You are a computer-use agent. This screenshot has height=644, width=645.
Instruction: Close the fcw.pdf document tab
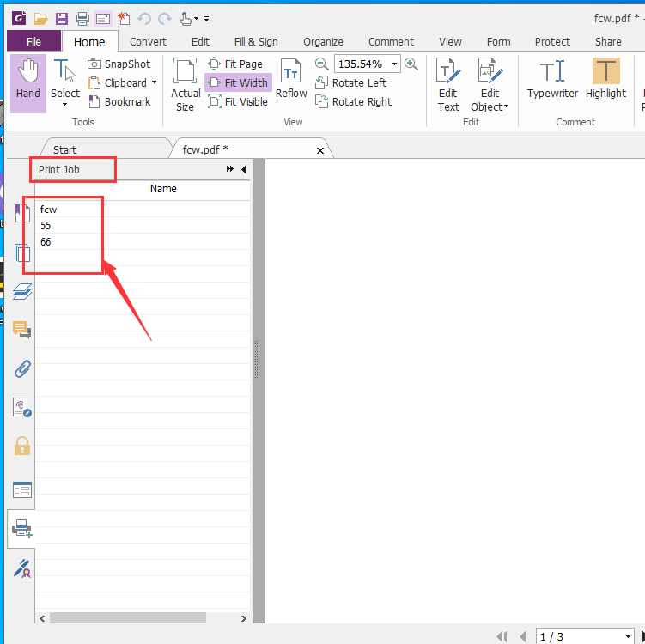pos(321,150)
